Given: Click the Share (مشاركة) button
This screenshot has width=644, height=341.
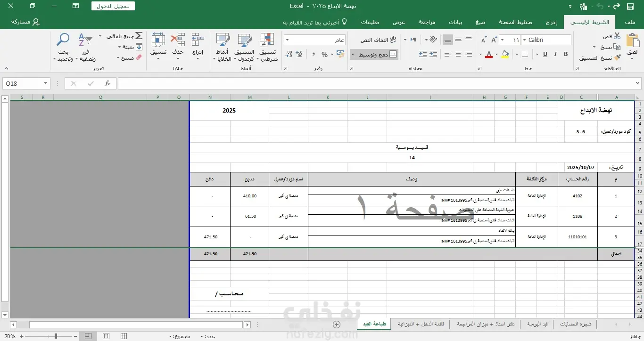Looking at the screenshot, I should (x=25, y=22).
